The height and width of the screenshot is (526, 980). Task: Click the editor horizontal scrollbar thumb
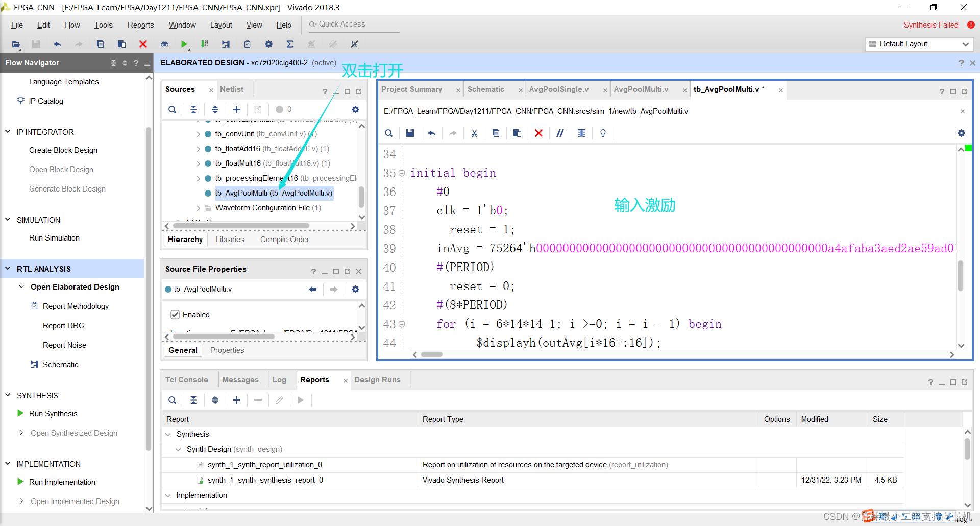tap(432, 354)
